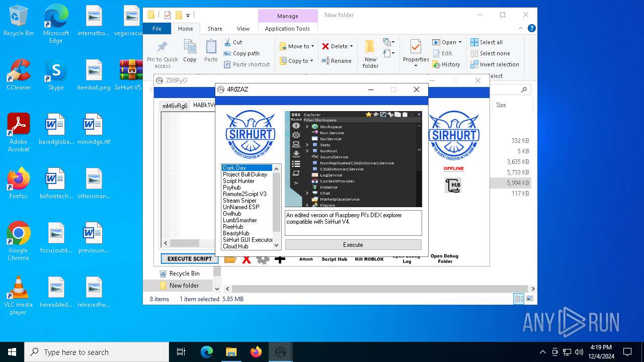Open the Easy access dropdown icon

point(388,53)
